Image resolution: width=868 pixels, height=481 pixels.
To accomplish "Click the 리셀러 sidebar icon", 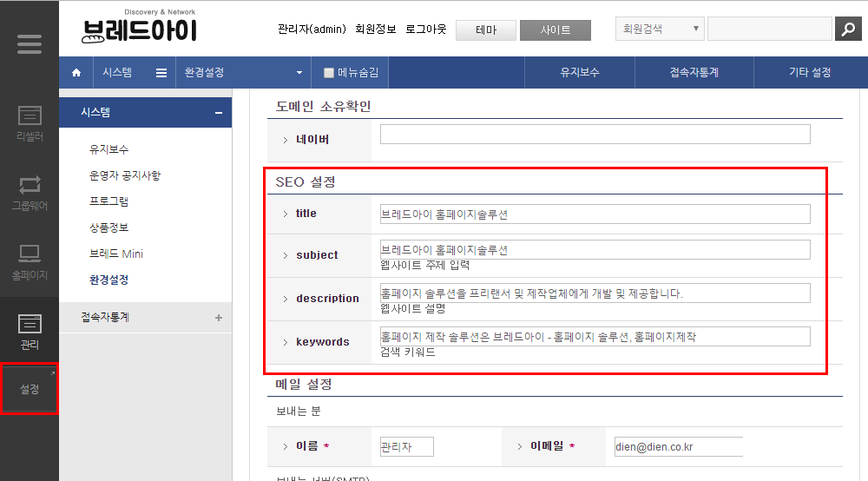I will tap(30, 123).
